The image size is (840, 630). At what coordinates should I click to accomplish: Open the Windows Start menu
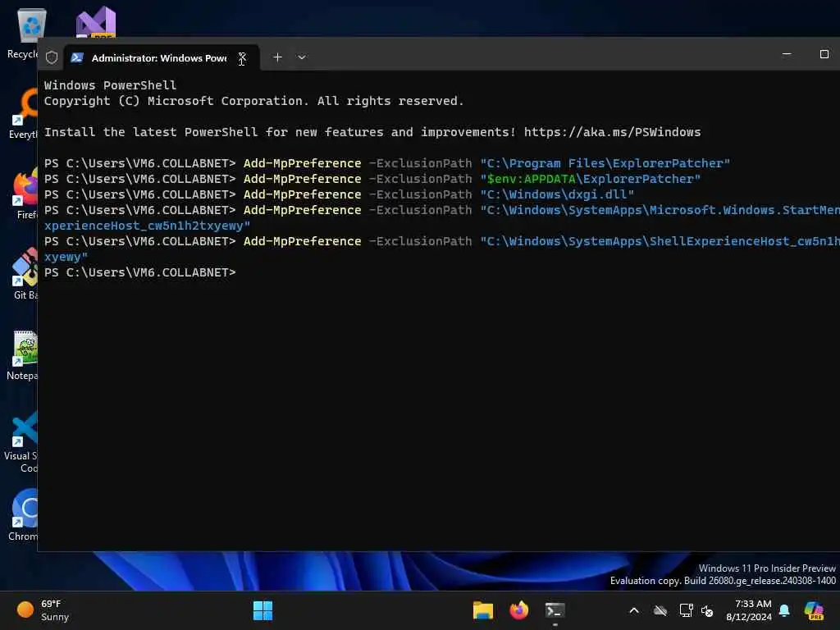click(x=262, y=610)
